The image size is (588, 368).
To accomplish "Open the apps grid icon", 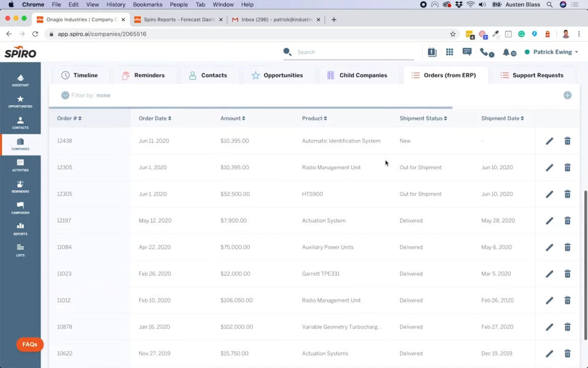I will pos(449,52).
